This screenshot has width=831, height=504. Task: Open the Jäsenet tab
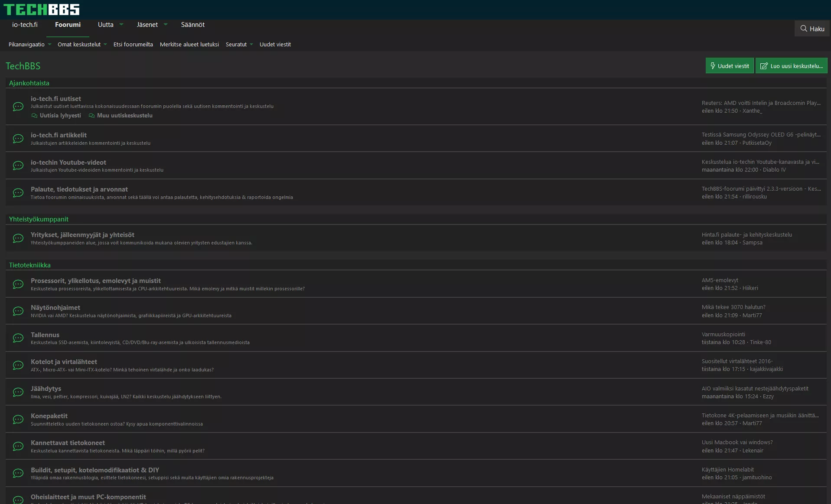(147, 25)
